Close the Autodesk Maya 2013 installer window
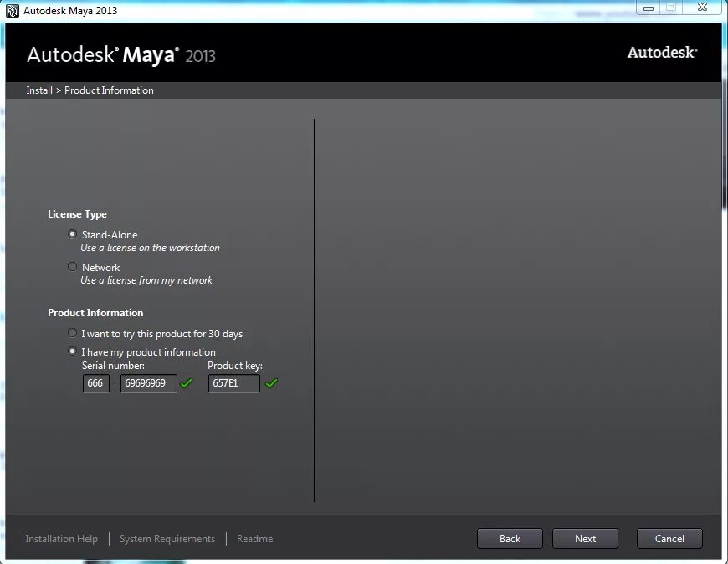This screenshot has height=564, width=728. pyautogui.click(x=702, y=7)
